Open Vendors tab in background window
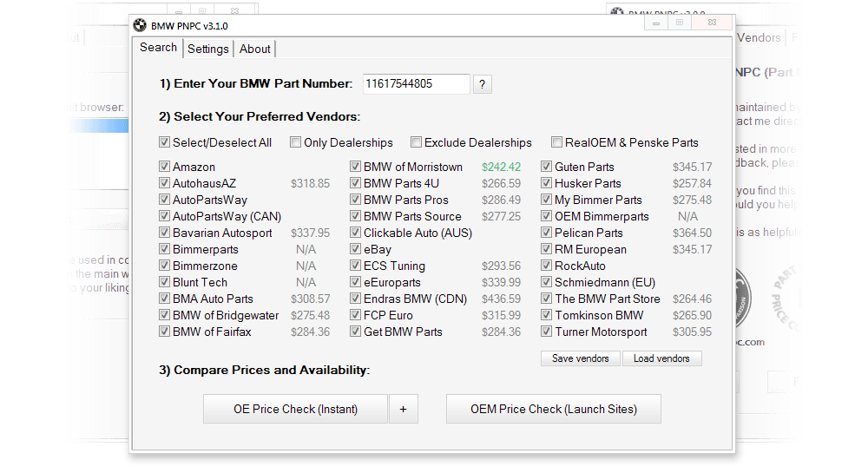868x473 pixels. 759,37
